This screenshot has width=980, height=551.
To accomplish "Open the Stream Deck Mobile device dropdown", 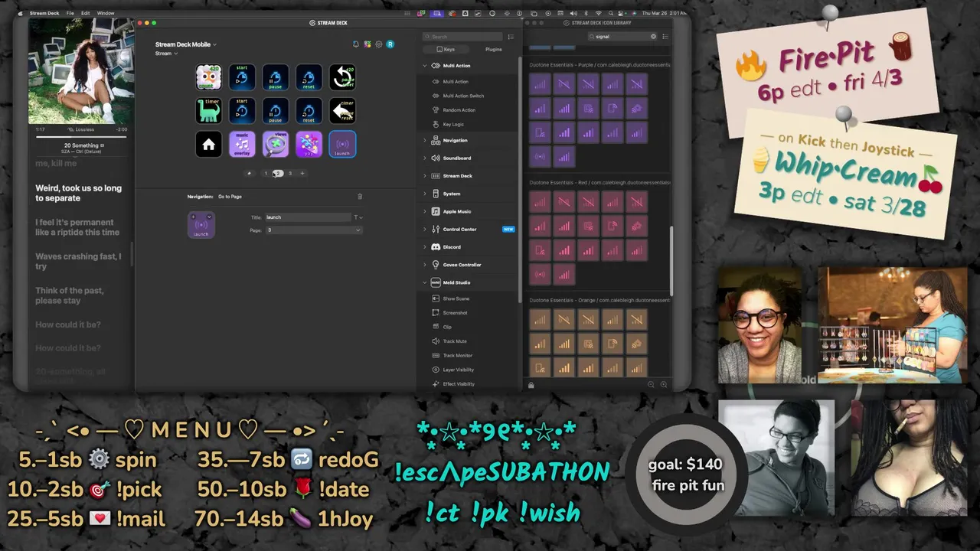I will click(186, 44).
